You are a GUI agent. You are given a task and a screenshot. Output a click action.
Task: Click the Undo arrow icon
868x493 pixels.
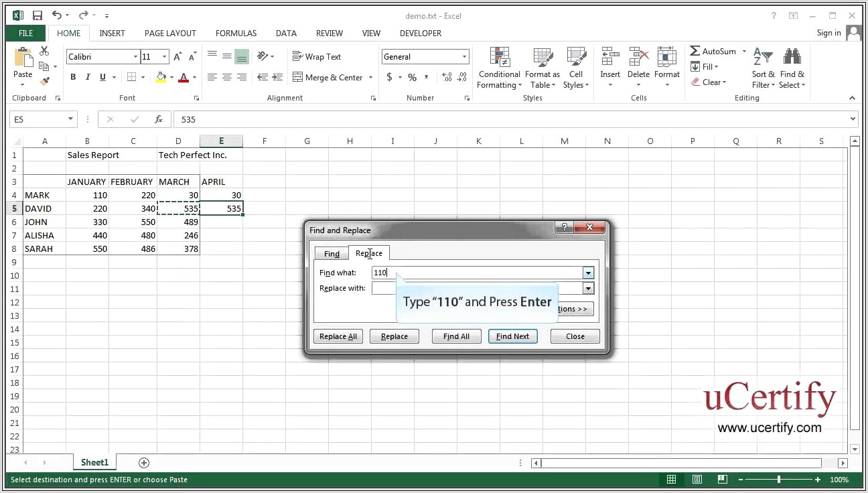click(x=57, y=15)
